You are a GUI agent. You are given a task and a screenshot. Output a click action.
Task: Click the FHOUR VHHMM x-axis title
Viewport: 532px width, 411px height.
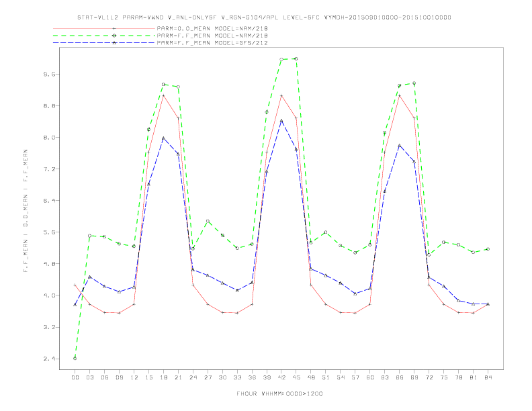click(279, 394)
